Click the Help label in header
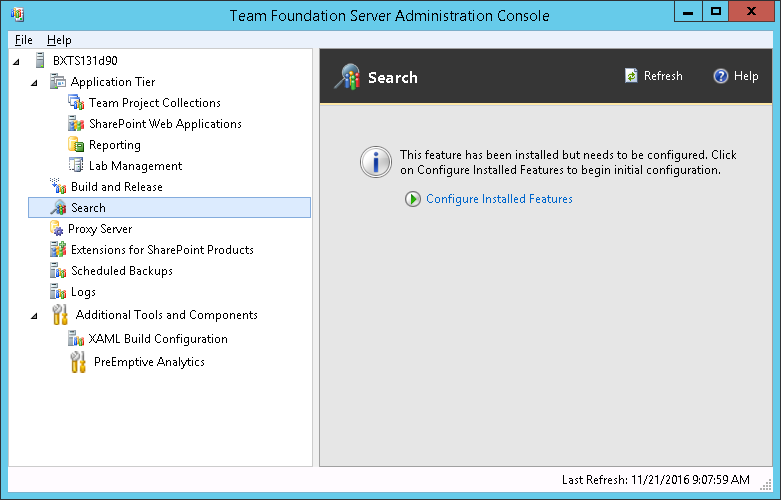 (746, 76)
